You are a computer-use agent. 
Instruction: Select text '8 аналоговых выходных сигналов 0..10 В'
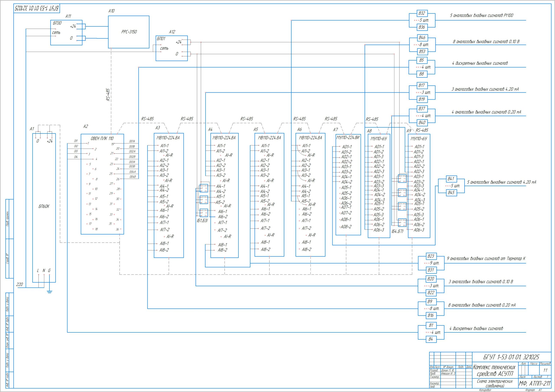tap(486, 42)
